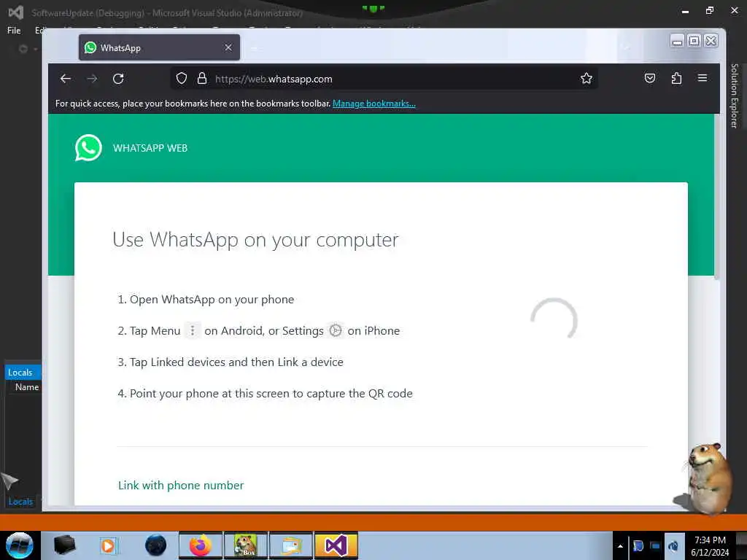Click the three-dot Android menu icon in step 2

click(x=193, y=330)
